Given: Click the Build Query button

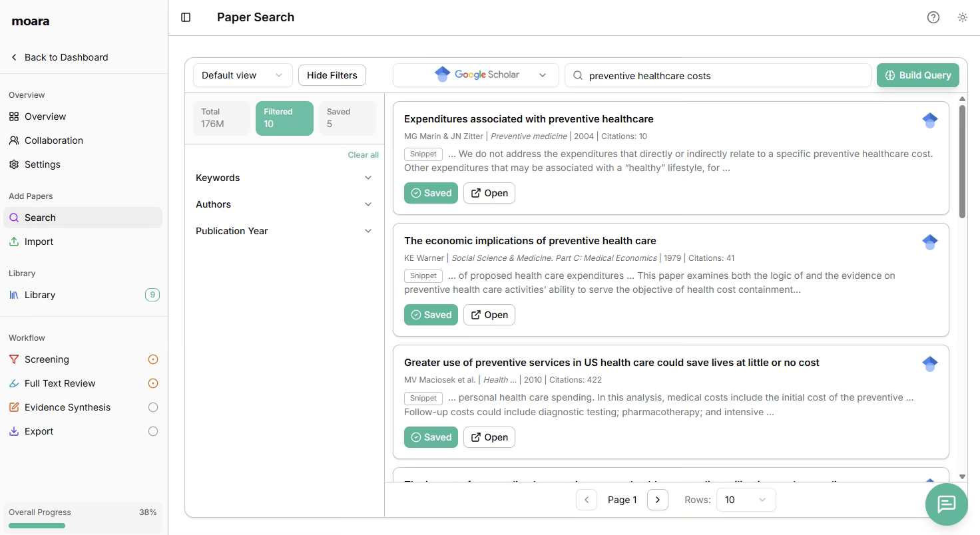Looking at the screenshot, I should 918,75.
